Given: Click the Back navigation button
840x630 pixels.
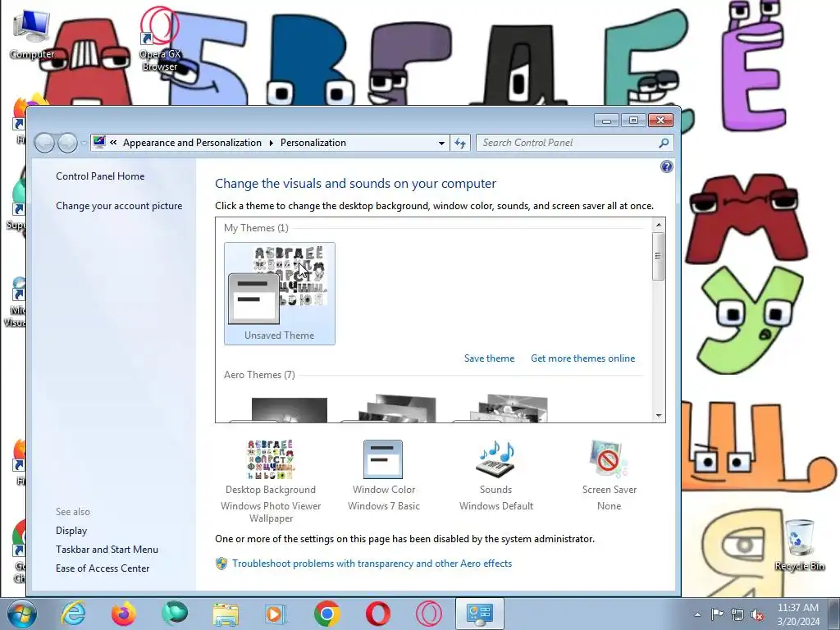Looking at the screenshot, I should [44, 143].
